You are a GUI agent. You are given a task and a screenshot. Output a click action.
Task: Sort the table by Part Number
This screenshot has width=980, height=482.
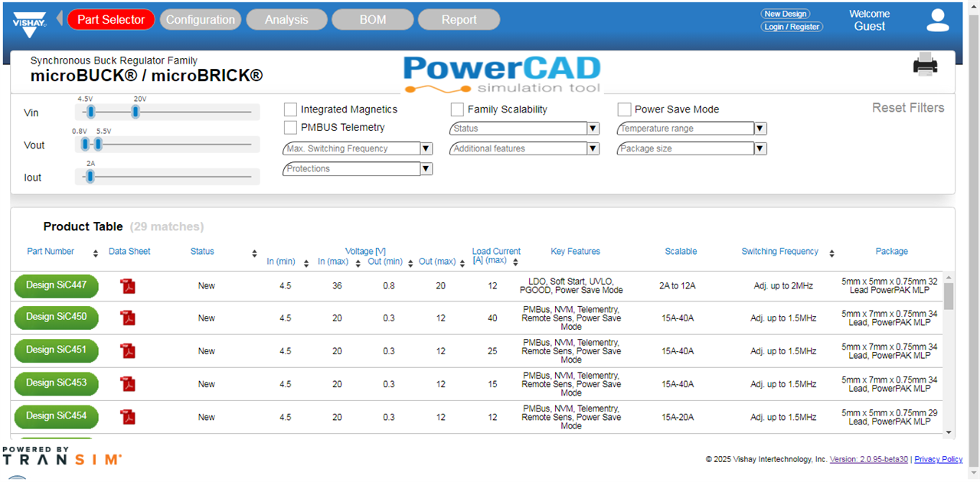coord(96,253)
